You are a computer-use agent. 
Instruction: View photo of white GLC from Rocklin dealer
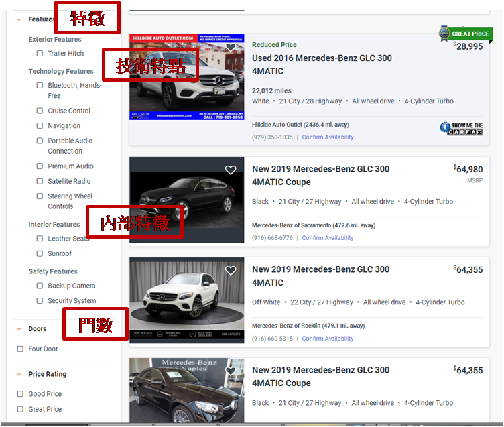click(x=187, y=300)
